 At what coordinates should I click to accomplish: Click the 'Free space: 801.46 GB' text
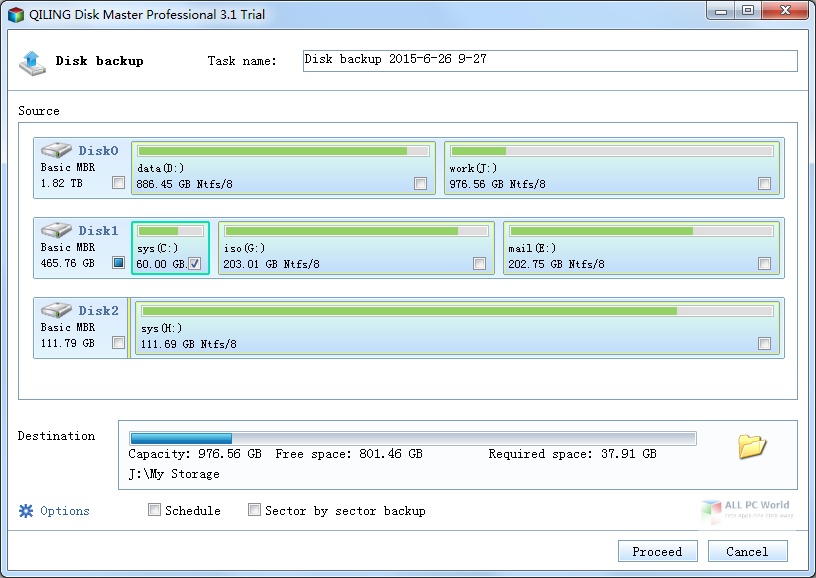tap(349, 454)
